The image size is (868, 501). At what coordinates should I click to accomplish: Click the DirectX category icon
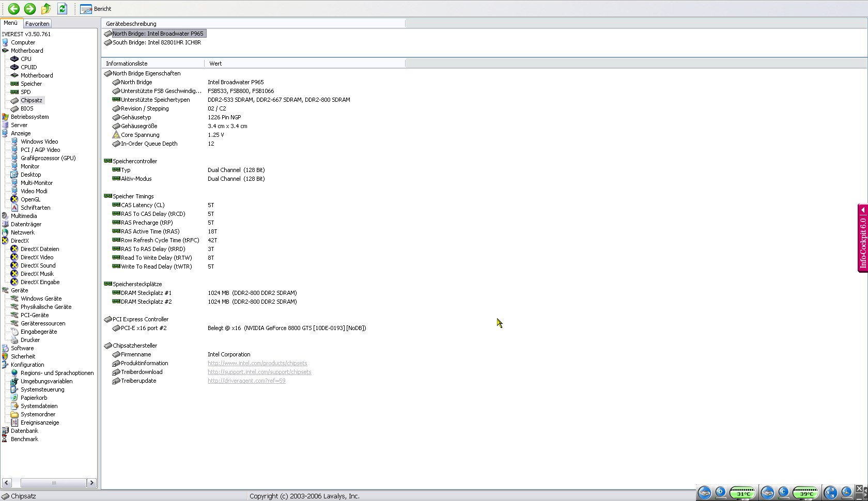click(x=5, y=241)
